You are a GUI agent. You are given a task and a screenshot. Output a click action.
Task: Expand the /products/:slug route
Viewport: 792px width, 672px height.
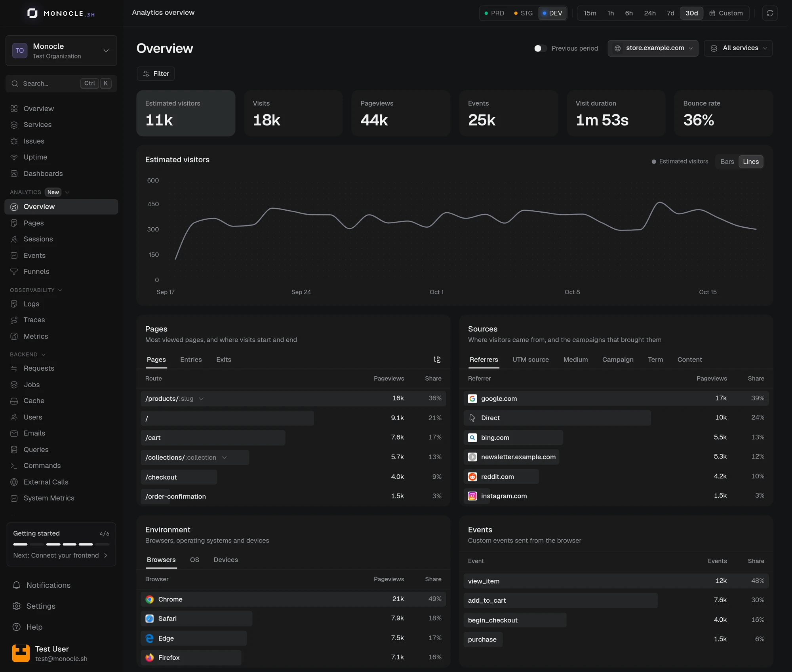pos(201,399)
